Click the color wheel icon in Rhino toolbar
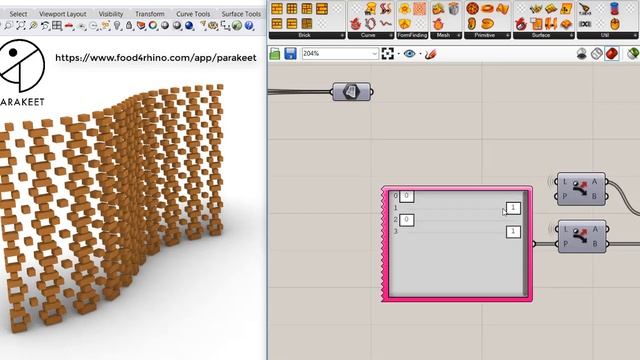The image size is (640, 360). point(153,26)
